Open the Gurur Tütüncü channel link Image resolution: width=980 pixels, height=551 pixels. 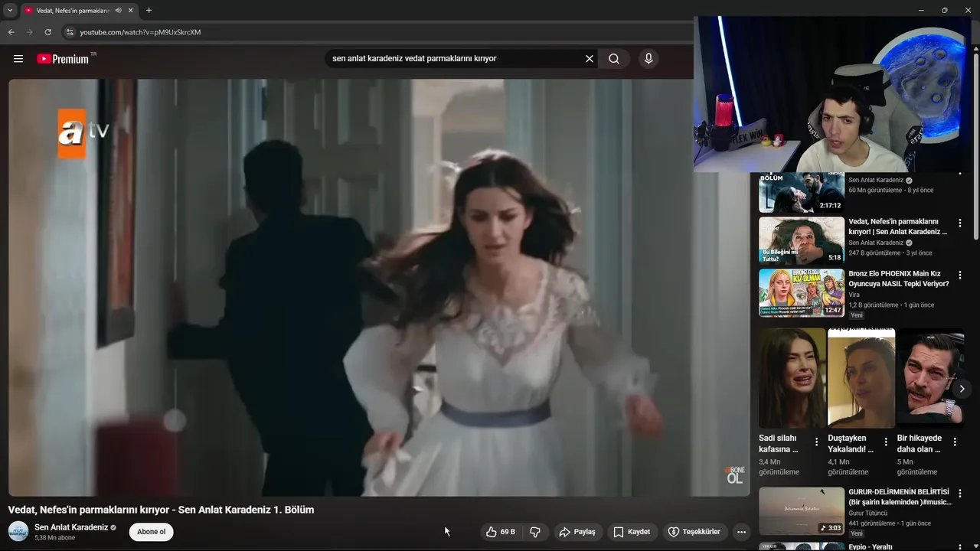867,513
